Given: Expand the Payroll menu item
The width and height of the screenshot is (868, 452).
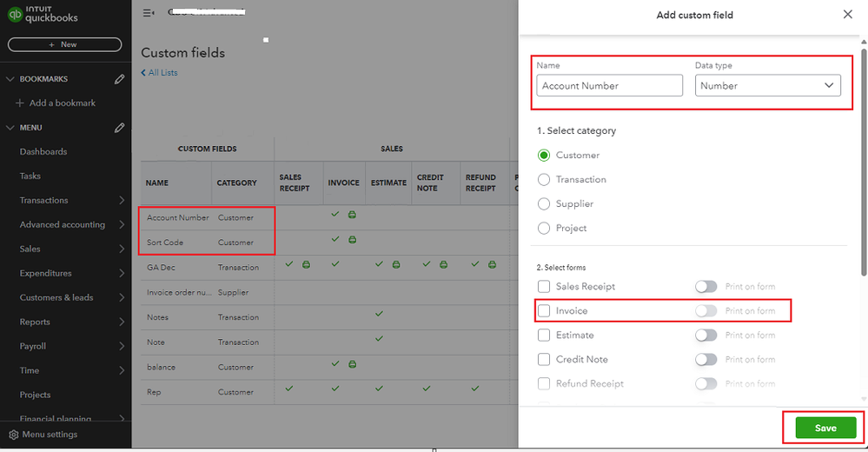Looking at the screenshot, I should click(121, 346).
